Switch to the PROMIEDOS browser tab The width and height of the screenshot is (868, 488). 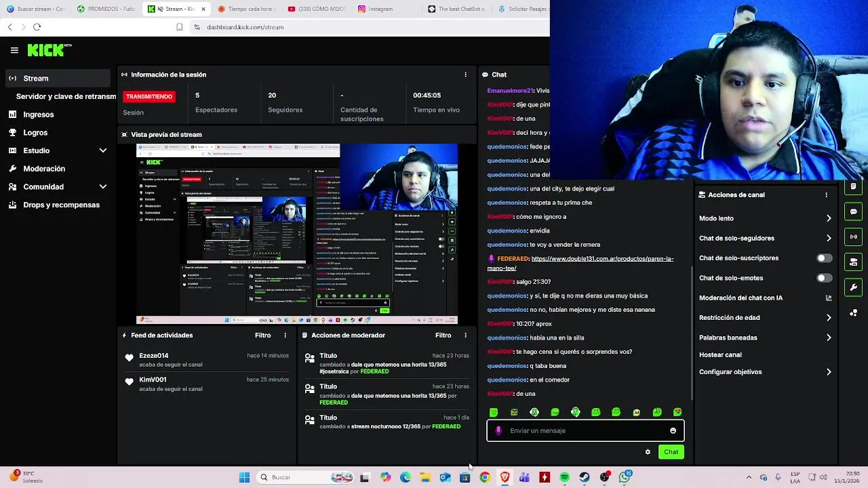pos(105,9)
